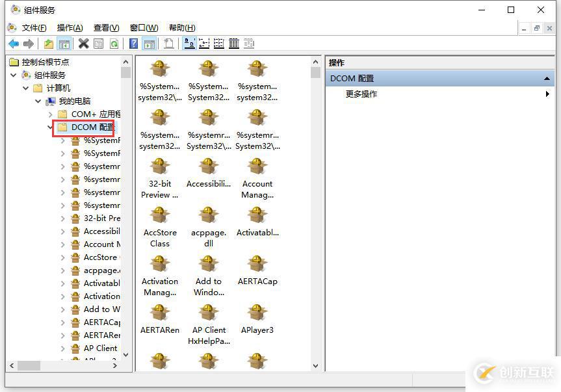The image size is (561, 392).
Task: Open Help with blue question mark icon
Action: click(133, 44)
